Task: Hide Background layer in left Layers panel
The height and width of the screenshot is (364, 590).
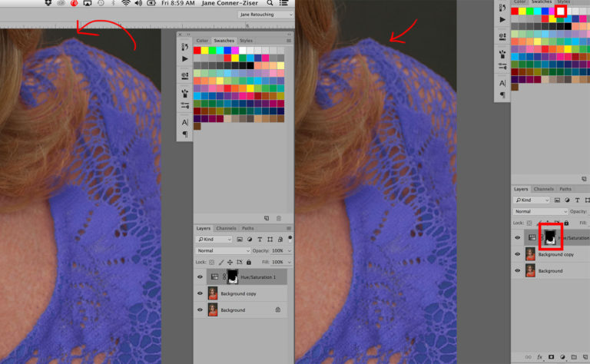Action: 200,309
